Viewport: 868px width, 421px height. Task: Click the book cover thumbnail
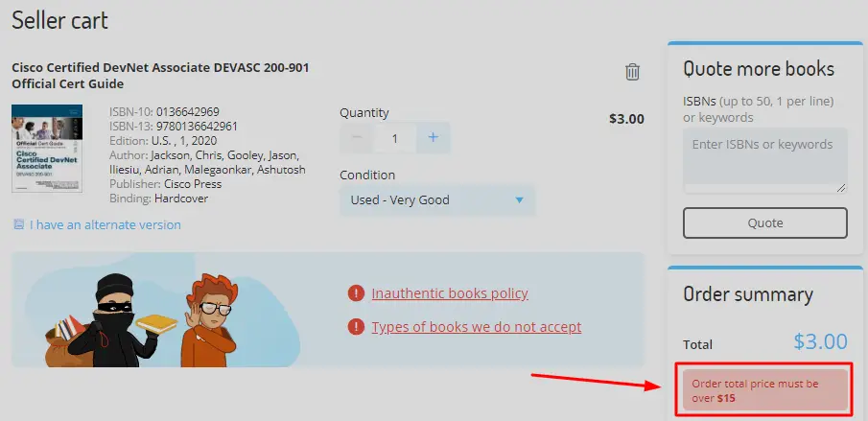coord(47,149)
